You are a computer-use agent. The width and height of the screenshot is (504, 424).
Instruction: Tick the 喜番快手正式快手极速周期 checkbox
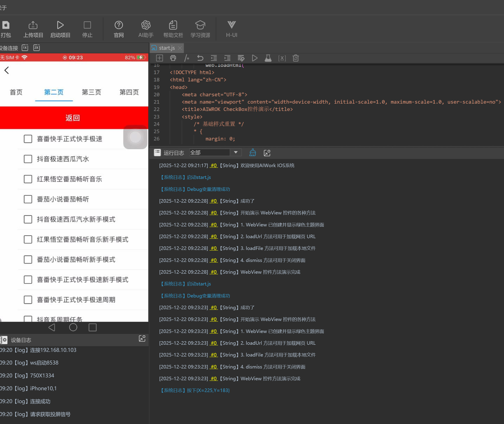28,300
